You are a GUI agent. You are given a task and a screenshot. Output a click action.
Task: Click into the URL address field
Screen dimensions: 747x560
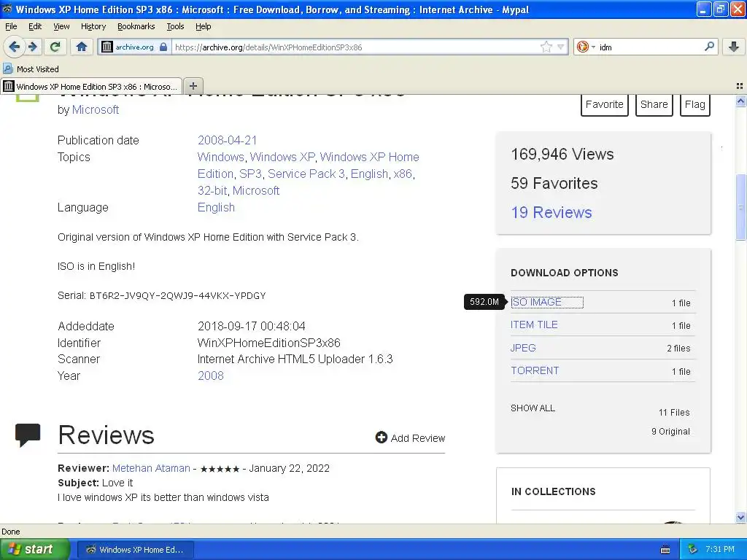(355, 47)
